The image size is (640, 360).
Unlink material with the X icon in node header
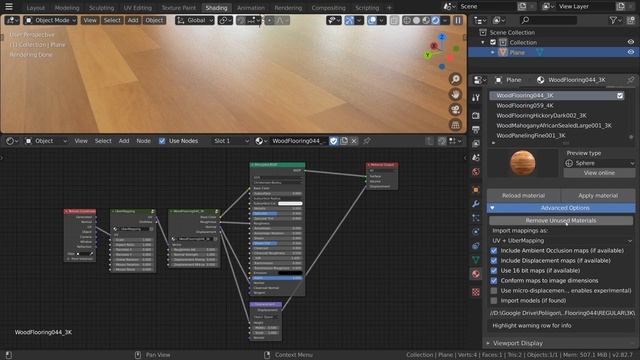coord(354,141)
